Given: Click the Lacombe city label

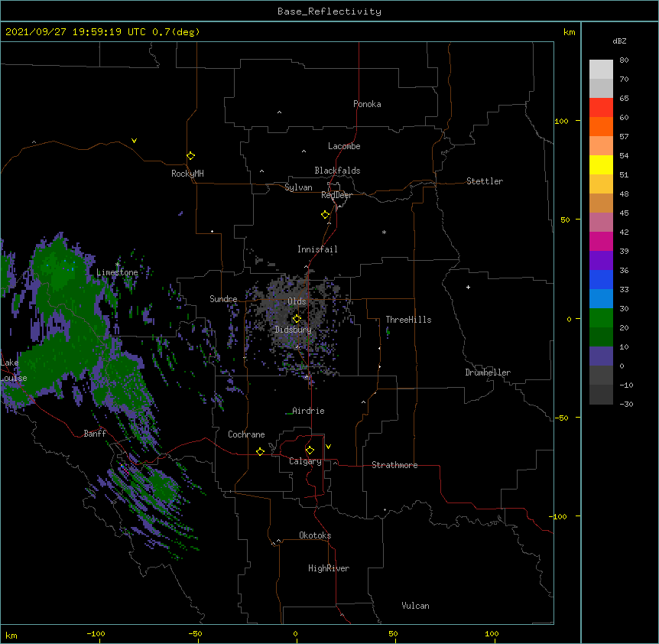Looking at the screenshot, I should pyautogui.click(x=344, y=146).
